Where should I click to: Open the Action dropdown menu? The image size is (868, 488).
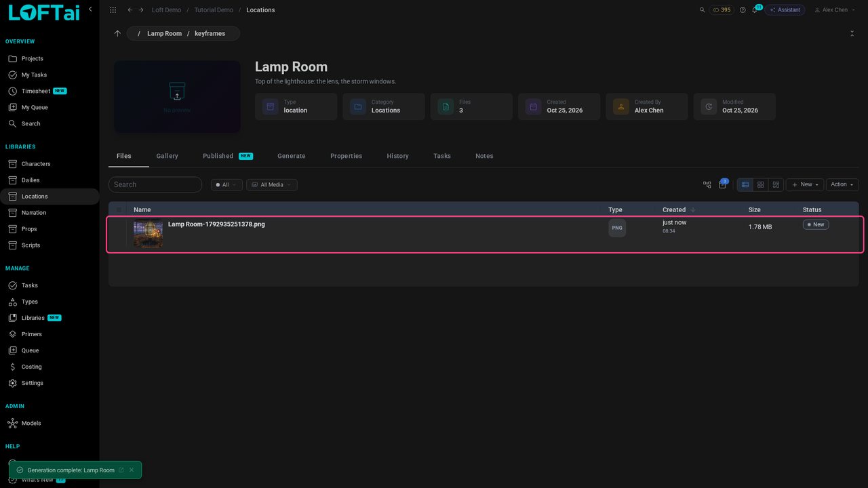click(x=842, y=184)
